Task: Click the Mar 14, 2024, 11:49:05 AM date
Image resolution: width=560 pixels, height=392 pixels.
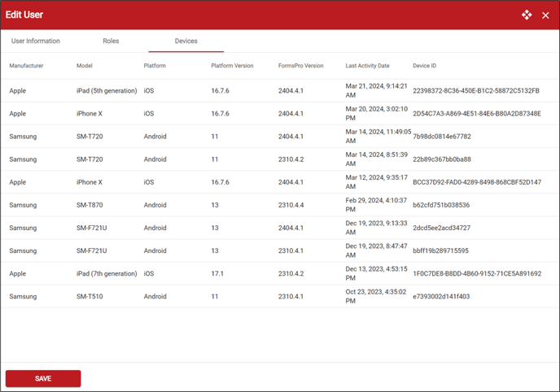Action: click(x=378, y=137)
